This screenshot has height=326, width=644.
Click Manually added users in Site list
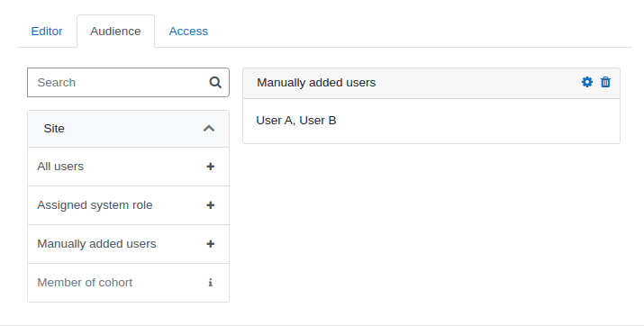tap(128, 244)
